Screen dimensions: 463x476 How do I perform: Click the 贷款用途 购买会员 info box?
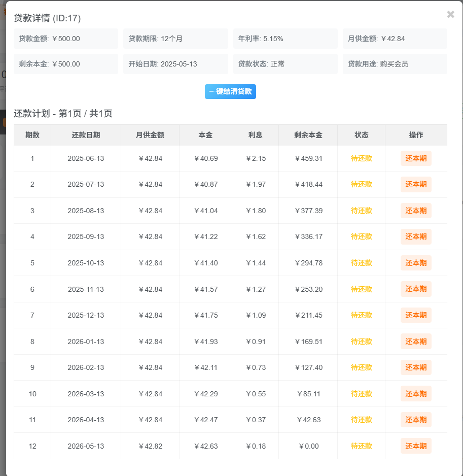[395, 64]
